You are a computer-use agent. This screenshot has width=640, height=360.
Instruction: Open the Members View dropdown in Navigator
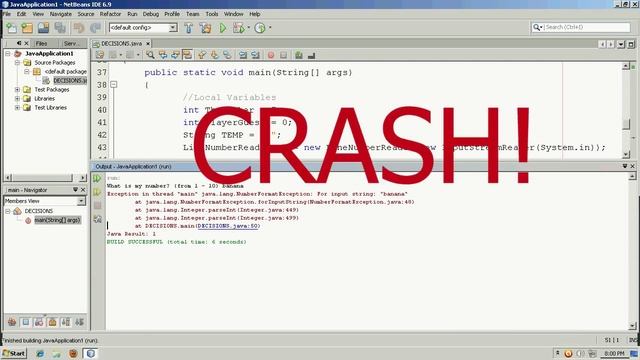(81, 201)
